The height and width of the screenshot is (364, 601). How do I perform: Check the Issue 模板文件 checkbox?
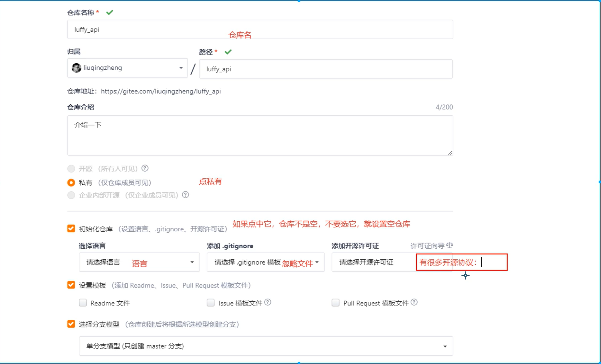pyautogui.click(x=211, y=303)
